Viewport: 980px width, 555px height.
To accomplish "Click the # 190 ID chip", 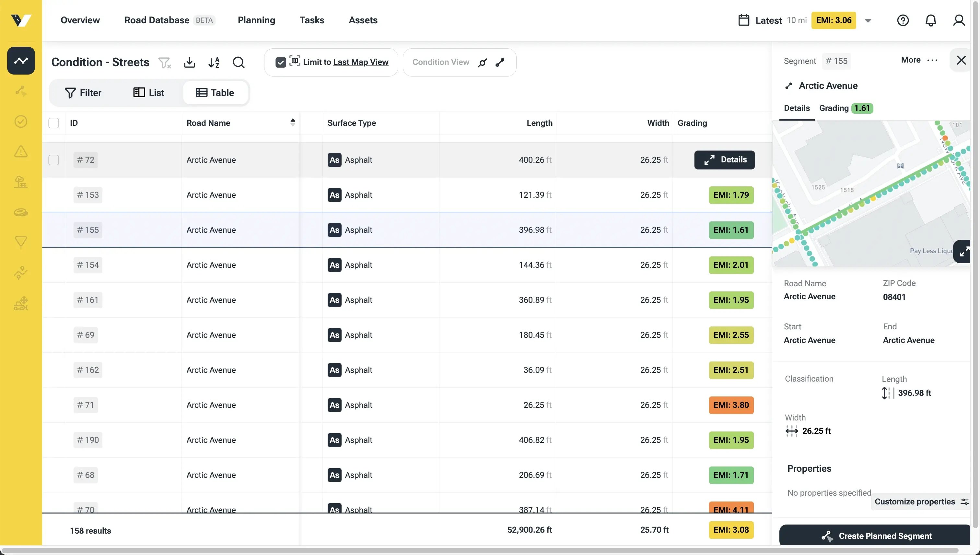I will click(87, 440).
